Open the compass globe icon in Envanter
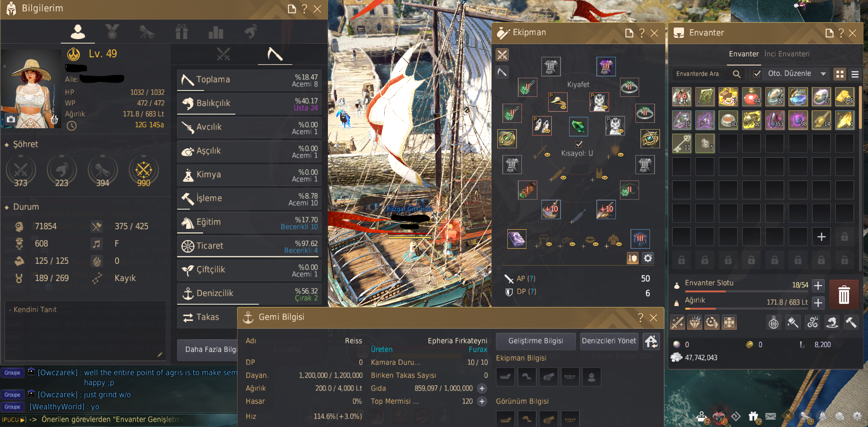Screen dimensions: 868x427 [774, 322]
